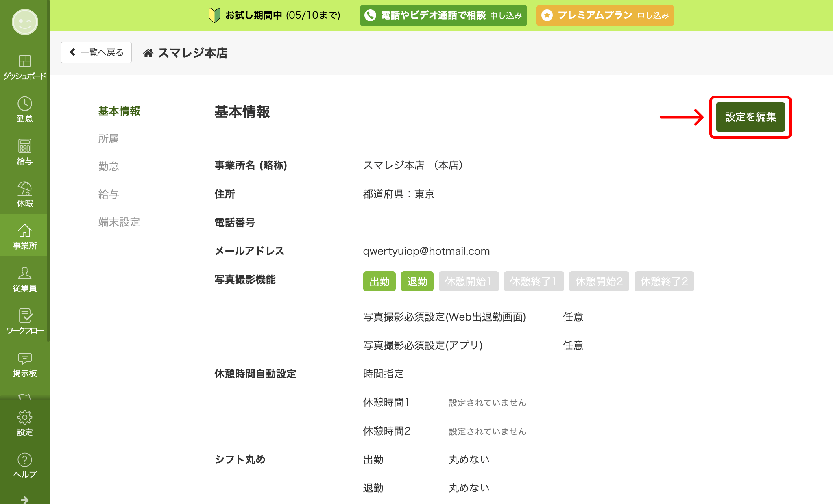
Task: Apply for 電話やビデオ通話で相談 consultation
Action: click(443, 15)
